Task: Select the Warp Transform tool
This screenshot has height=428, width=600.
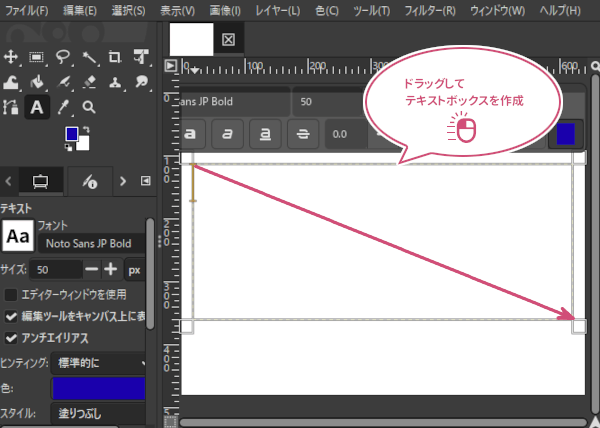Action: click(11, 82)
